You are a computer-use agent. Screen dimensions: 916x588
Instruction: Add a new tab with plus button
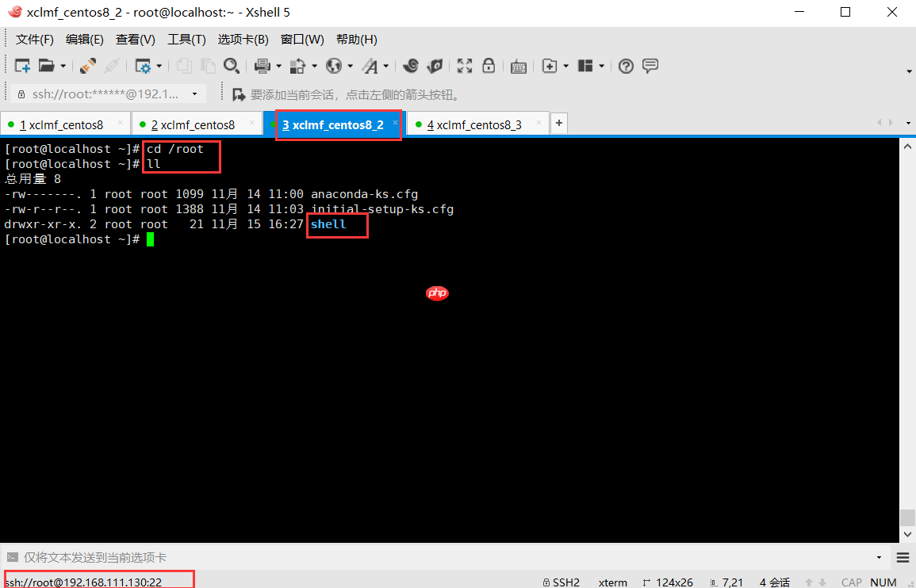pyautogui.click(x=559, y=123)
